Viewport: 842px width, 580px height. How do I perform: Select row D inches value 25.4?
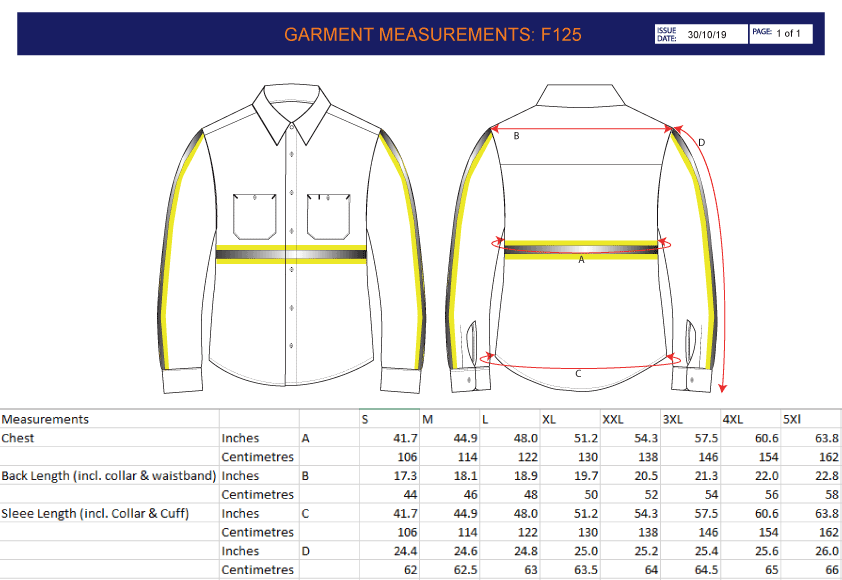click(706, 550)
